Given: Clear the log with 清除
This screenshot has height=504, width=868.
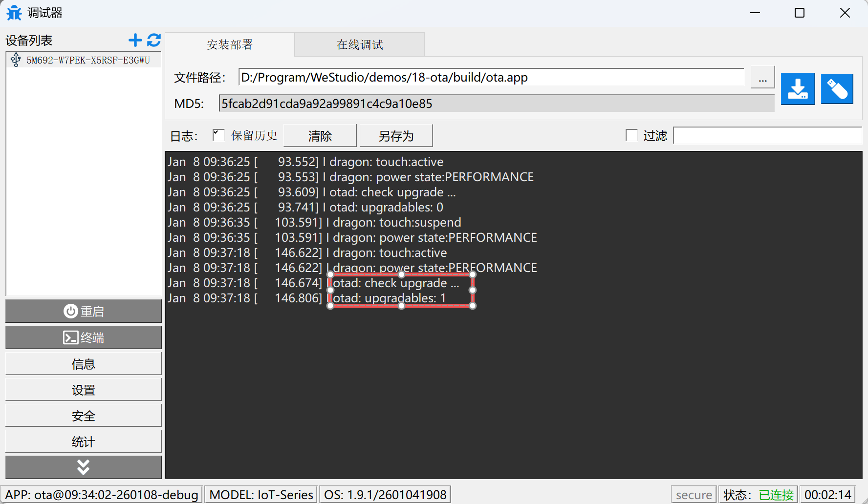Looking at the screenshot, I should pyautogui.click(x=320, y=135).
